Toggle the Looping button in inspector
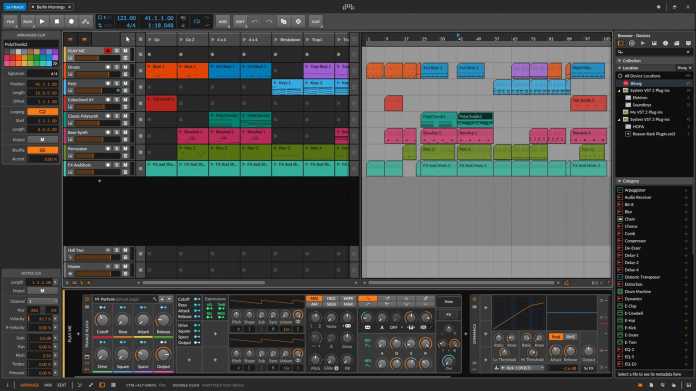The width and height of the screenshot is (696, 391). tap(43, 111)
